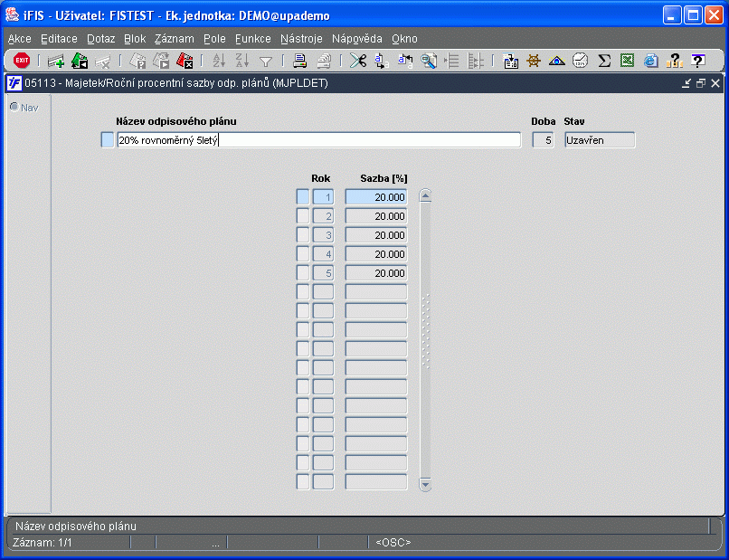Viewport: 729px width, 560px height.
Task: Click the Internet Explorer browser icon
Action: pos(651,61)
